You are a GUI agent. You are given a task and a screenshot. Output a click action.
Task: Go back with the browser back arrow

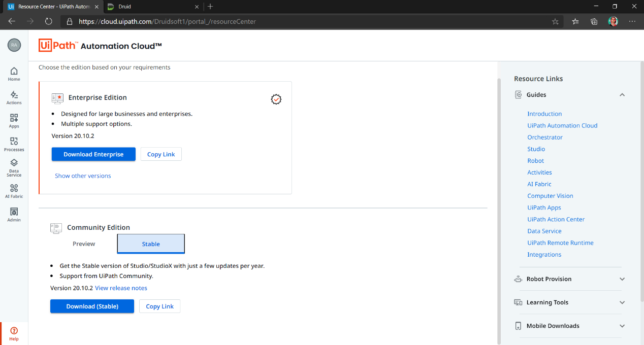12,21
